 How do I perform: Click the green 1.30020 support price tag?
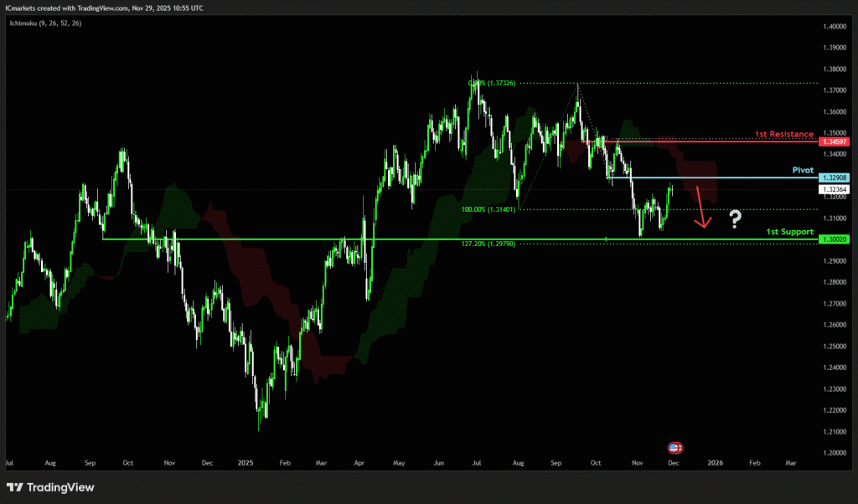pos(835,239)
